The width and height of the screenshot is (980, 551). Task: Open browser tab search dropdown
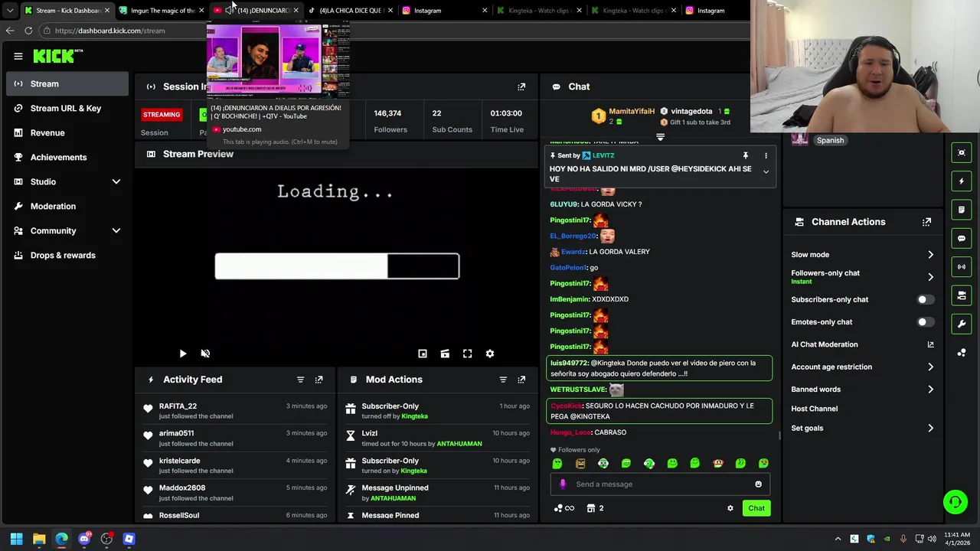[x=9, y=11]
